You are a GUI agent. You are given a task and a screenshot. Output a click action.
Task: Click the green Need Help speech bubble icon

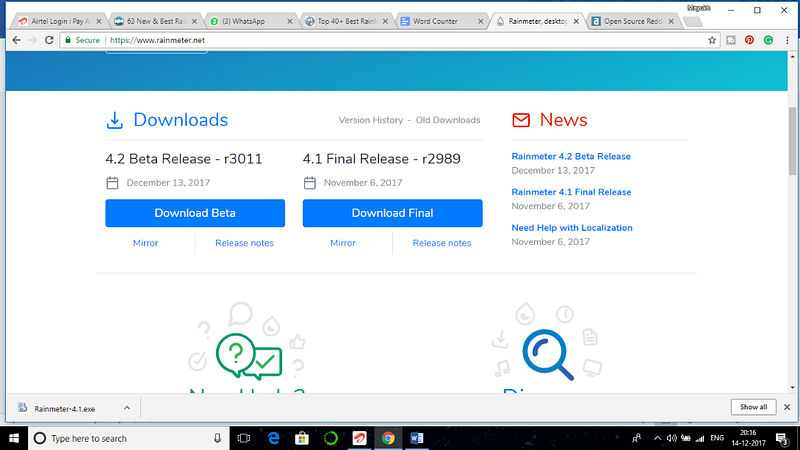click(x=249, y=356)
